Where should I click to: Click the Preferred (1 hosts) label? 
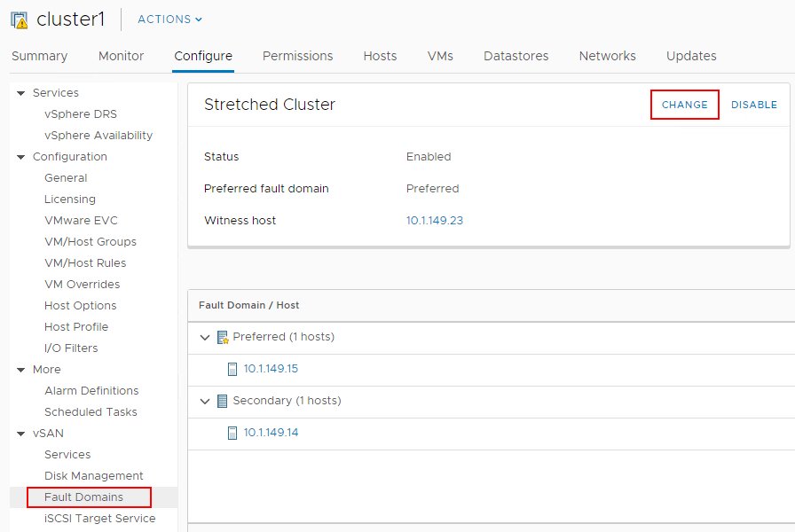[283, 337]
